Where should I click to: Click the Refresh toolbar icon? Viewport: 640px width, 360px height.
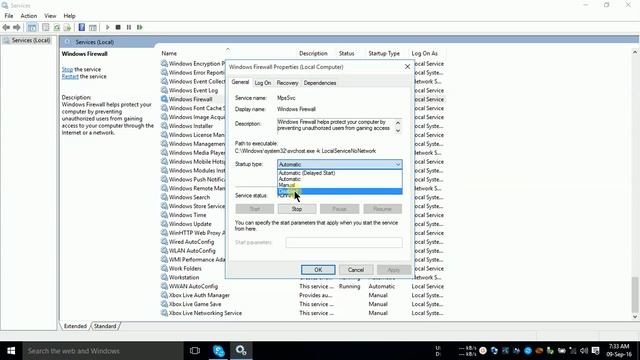point(56,27)
